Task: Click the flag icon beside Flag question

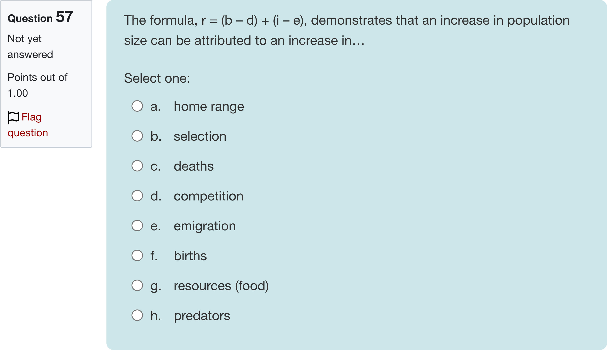Action: (13, 117)
